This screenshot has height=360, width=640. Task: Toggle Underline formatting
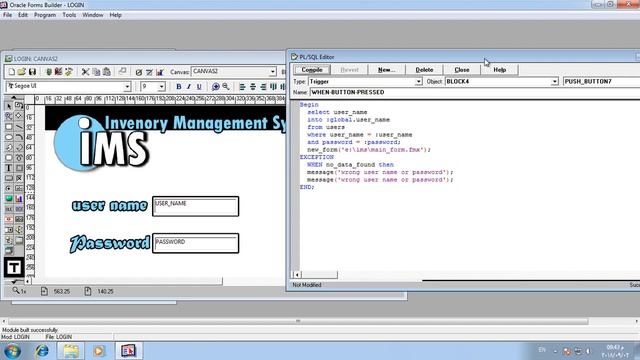pyautogui.click(x=199, y=87)
